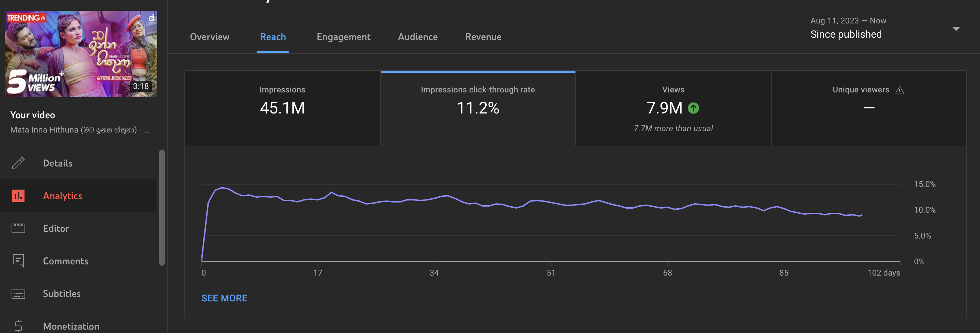Switch to the Overview tab

(x=210, y=37)
